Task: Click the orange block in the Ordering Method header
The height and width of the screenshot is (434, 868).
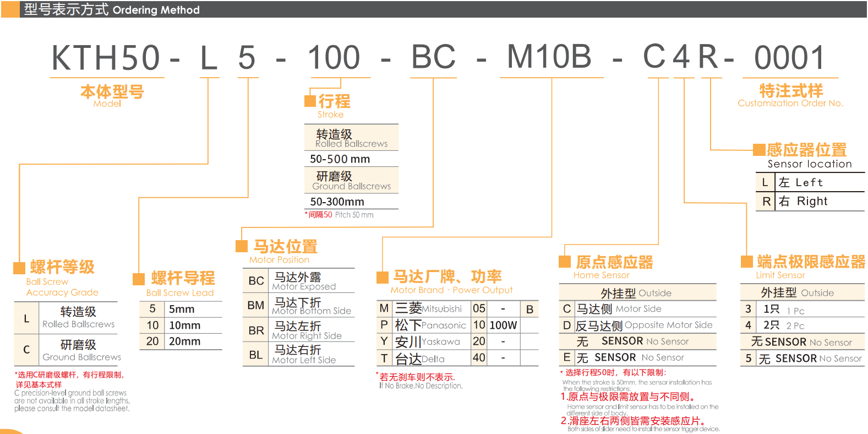Action: pos(10,9)
